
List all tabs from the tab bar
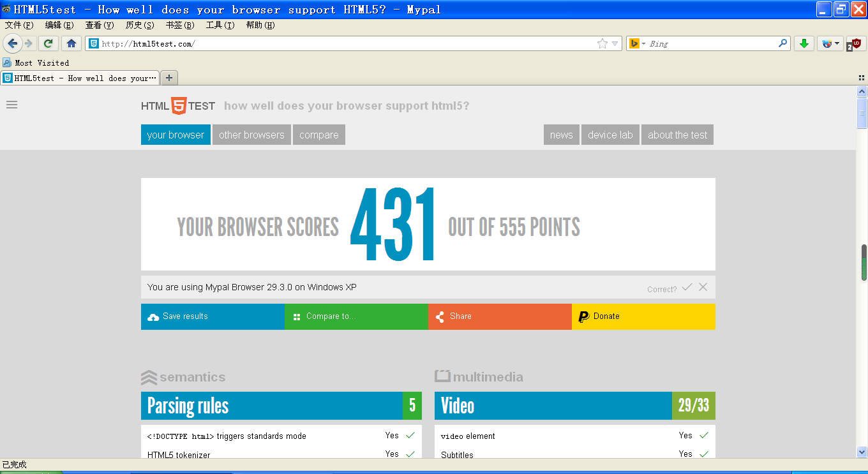(x=862, y=78)
